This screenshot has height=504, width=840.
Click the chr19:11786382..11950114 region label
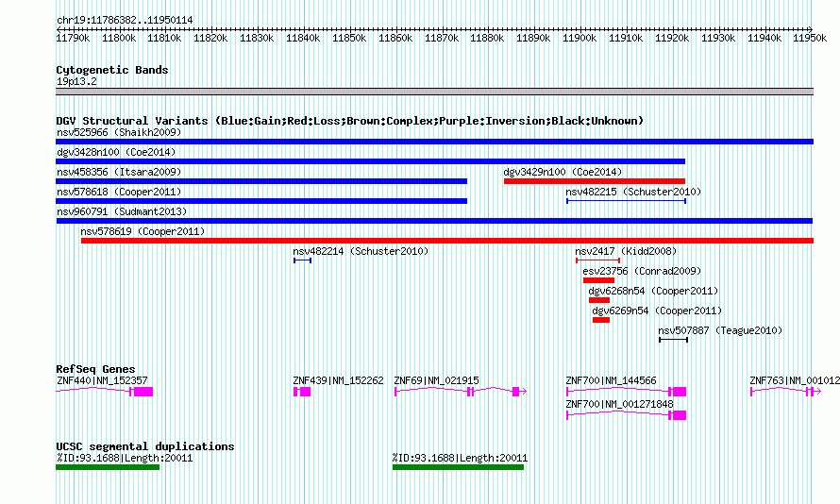tap(125, 20)
